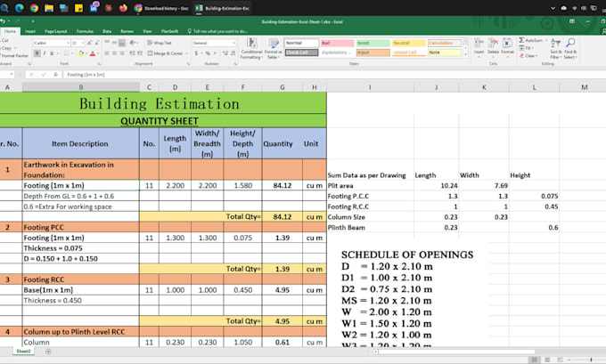Viewport: 606px width, 364px height.
Task: Open the Name Box dropdown arrow
Action: tap(12, 75)
